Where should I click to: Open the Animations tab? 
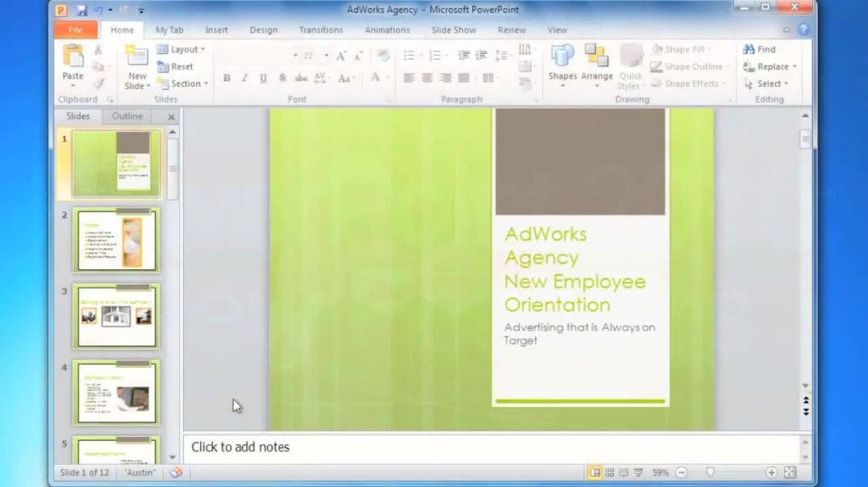tap(387, 30)
